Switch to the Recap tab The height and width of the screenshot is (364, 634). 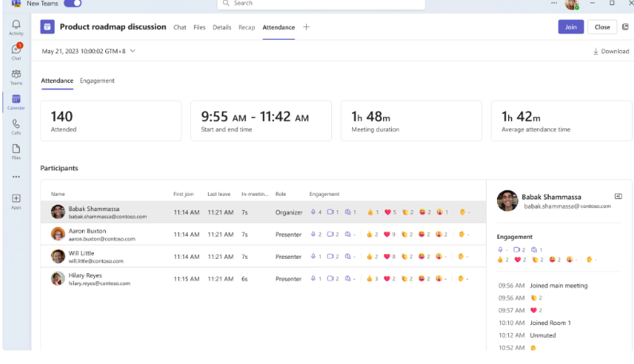pyautogui.click(x=247, y=27)
